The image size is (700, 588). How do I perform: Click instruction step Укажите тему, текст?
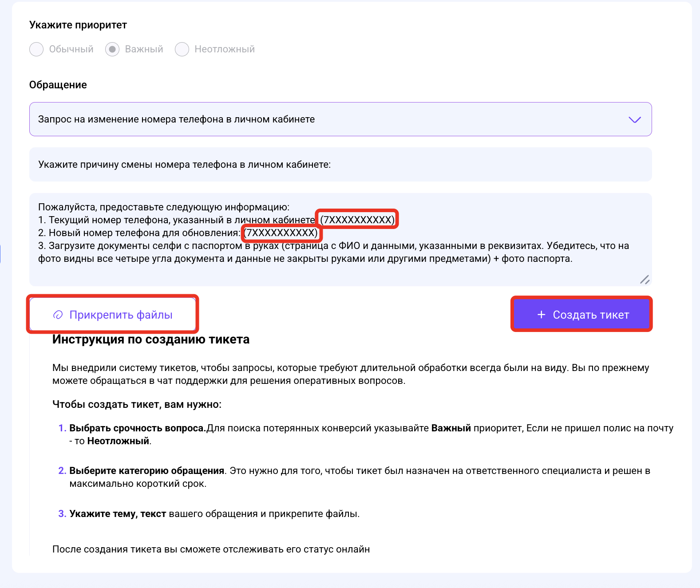click(x=118, y=514)
